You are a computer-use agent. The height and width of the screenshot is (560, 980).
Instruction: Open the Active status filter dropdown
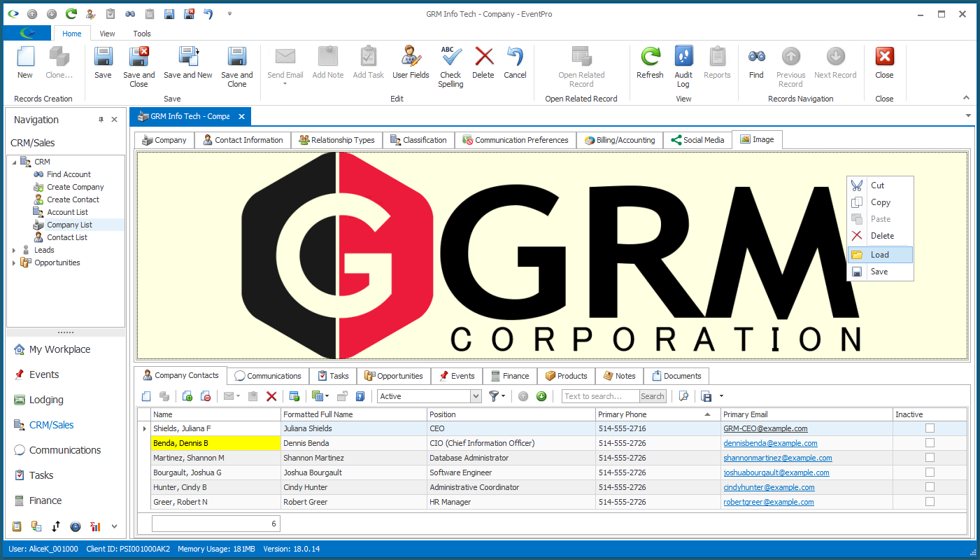point(476,396)
